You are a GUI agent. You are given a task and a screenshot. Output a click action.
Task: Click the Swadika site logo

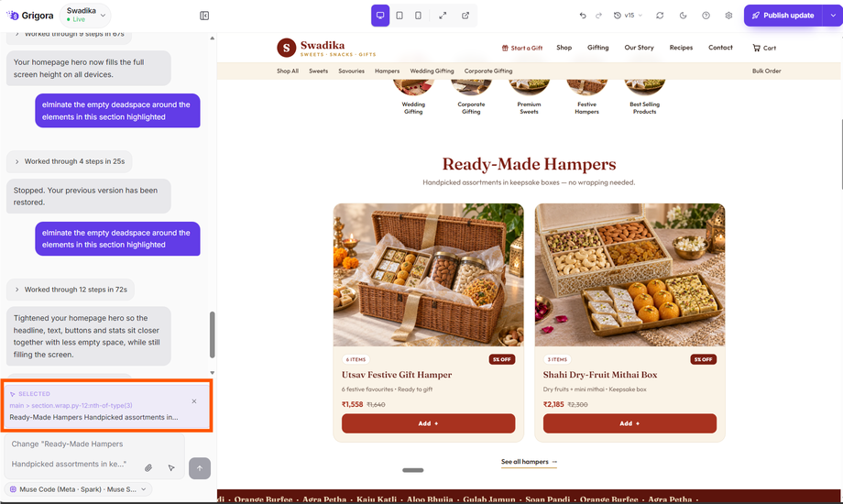coord(326,48)
